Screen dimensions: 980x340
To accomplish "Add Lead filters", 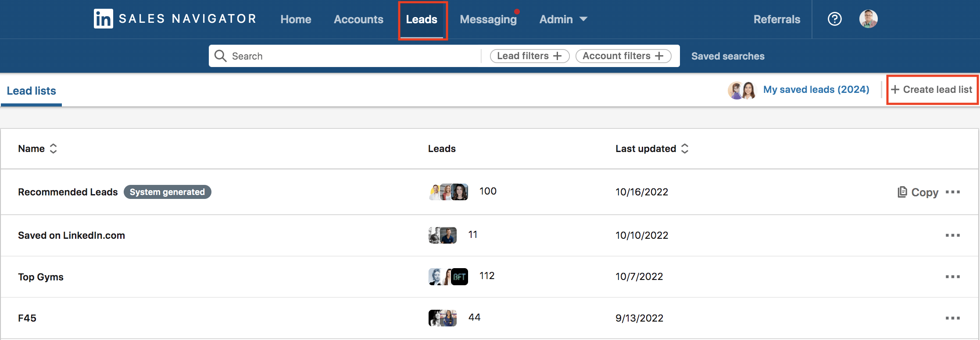I will tap(529, 56).
